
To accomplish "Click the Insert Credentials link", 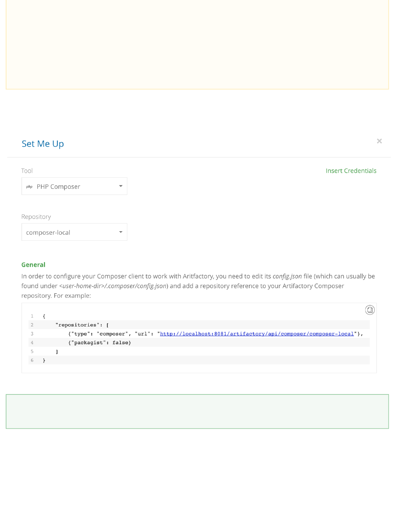I will click(x=351, y=171).
